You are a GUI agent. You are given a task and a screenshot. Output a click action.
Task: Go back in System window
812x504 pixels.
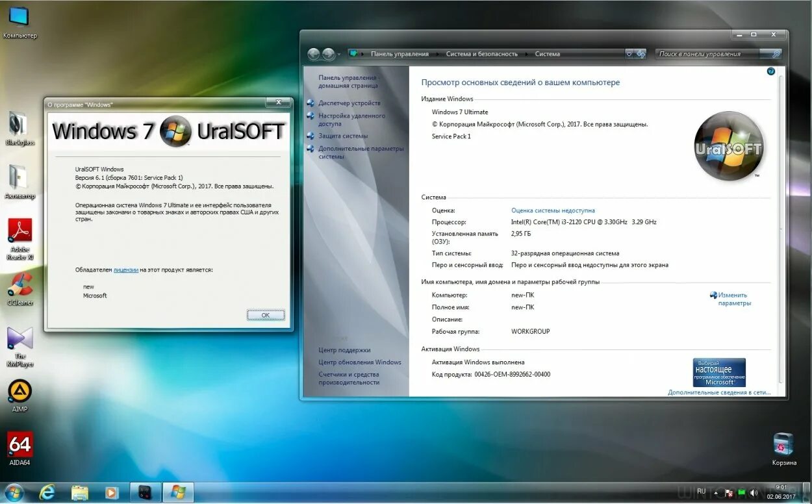tap(314, 54)
